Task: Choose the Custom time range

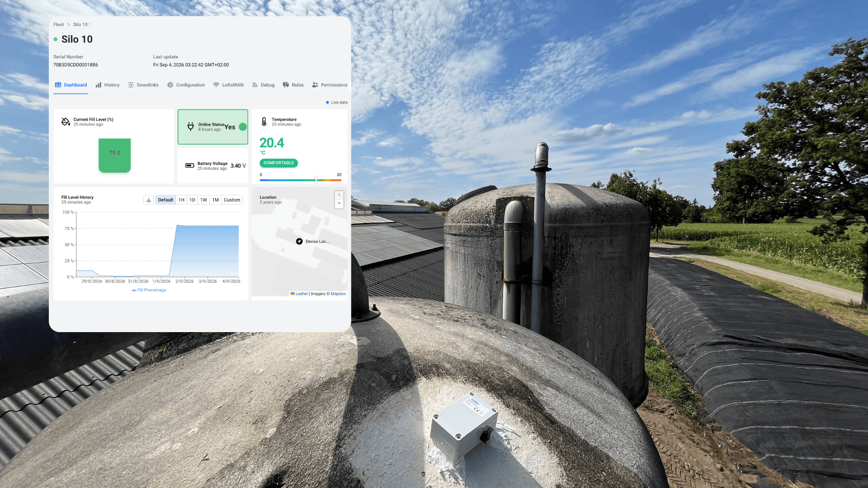Action: point(232,200)
